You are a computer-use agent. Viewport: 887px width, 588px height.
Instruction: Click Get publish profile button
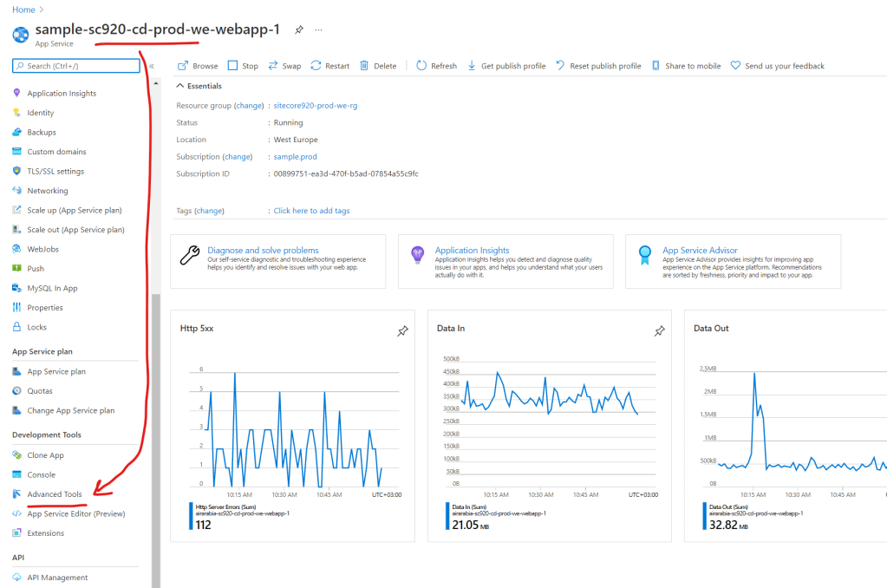512,66
